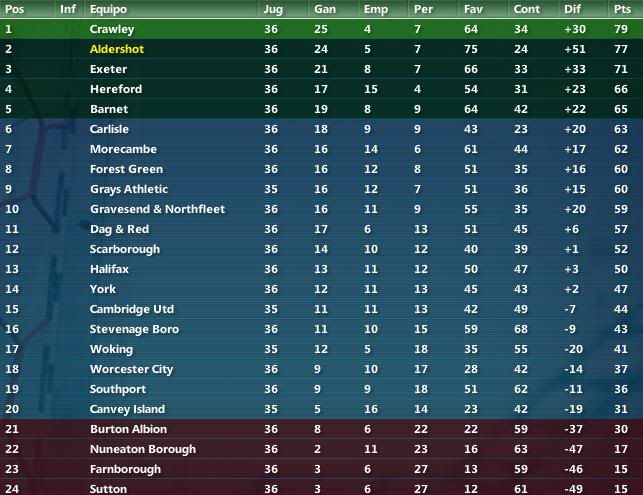
Task: Click the Farnborough team name
Action: coord(125,469)
